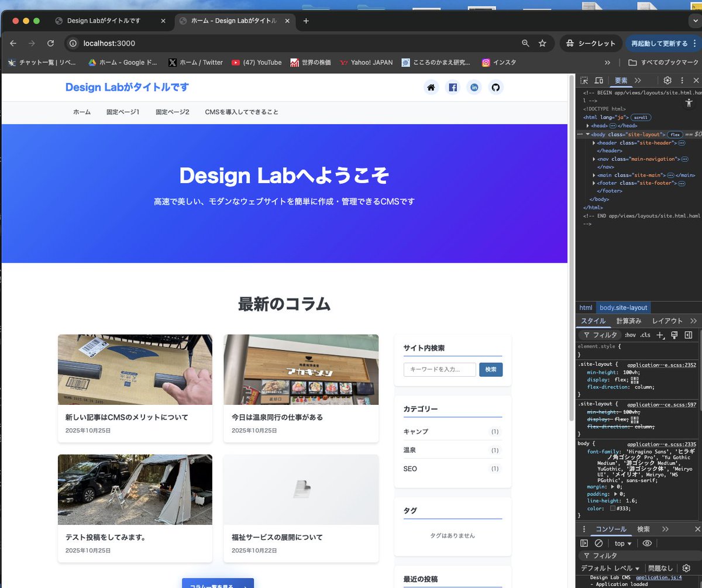Click the home icon in site header
This screenshot has width=702, height=588.
coord(431,88)
